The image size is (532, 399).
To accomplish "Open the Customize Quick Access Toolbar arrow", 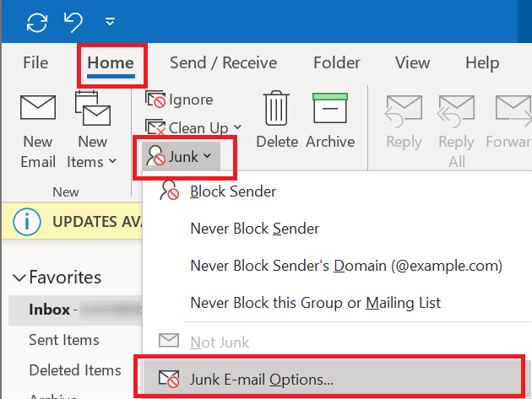I will point(110,22).
